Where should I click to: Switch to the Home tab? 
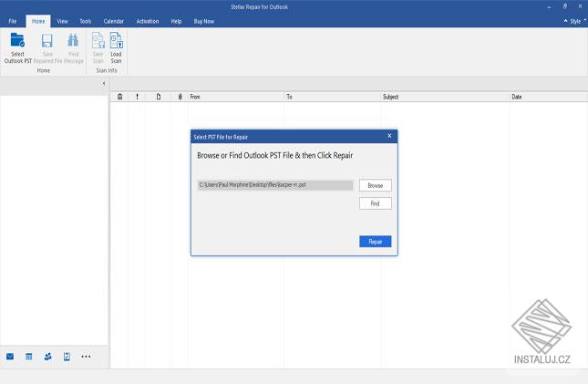38,21
